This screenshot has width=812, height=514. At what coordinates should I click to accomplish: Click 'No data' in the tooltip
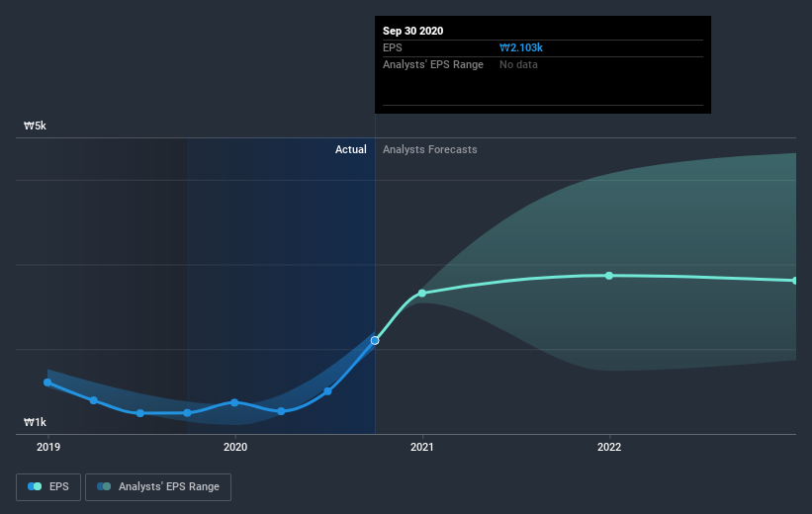click(518, 64)
